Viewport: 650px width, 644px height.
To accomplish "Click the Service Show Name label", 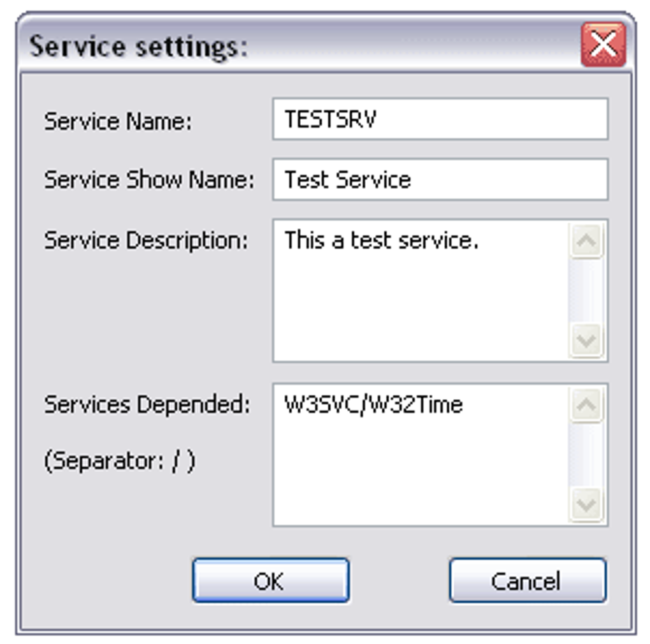I will pos(148,180).
